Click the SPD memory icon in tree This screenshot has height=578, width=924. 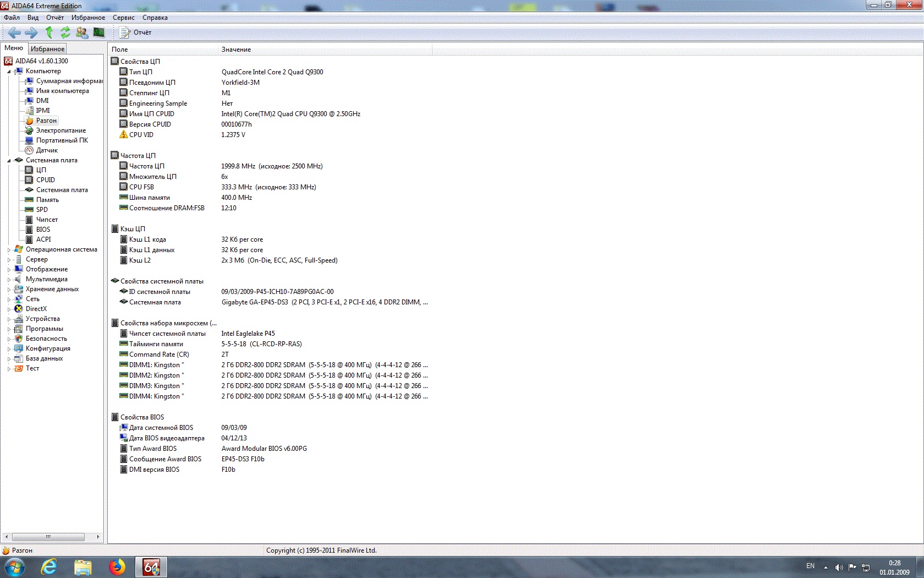[30, 210]
